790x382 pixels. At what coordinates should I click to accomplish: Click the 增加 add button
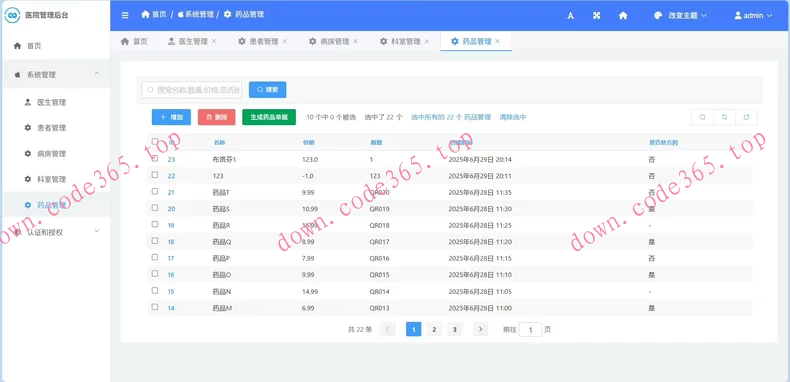tap(171, 117)
